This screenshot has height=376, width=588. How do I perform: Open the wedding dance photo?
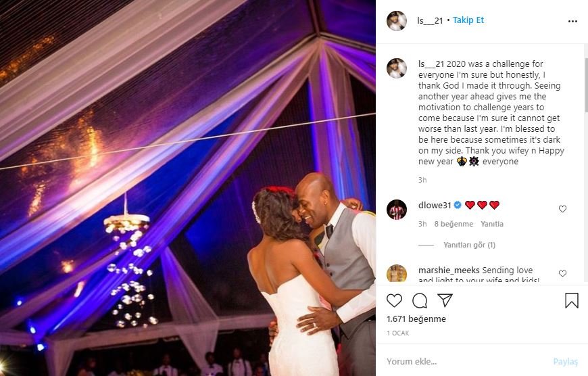click(188, 188)
